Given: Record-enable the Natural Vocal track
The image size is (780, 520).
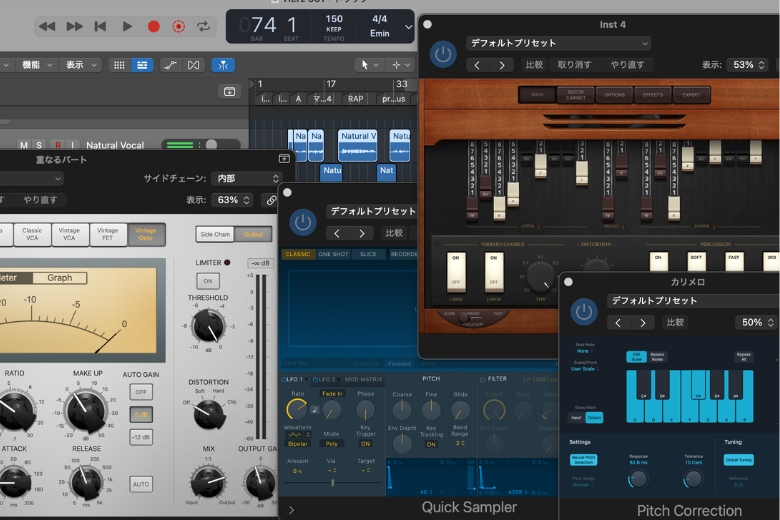Looking at the screenshot, I should (x=58, y=145).
